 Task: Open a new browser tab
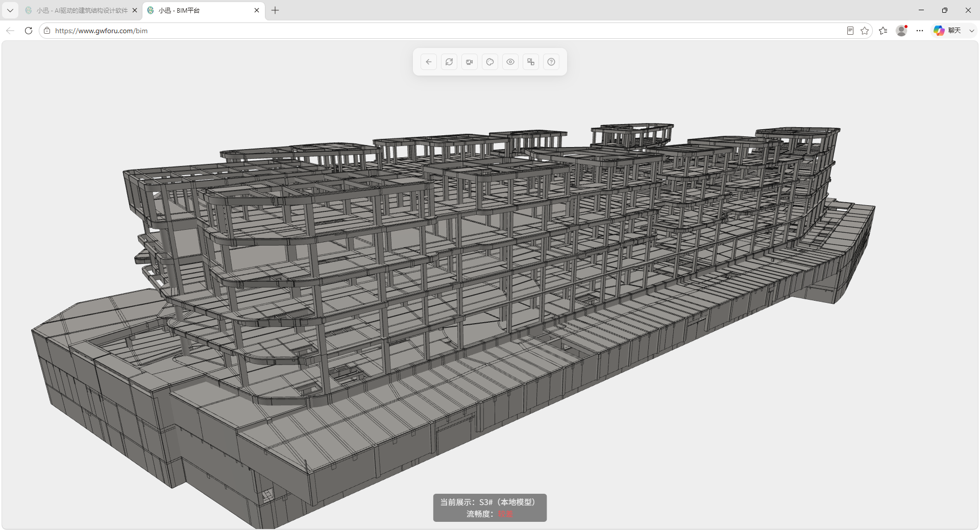click(x=275, y=10)
